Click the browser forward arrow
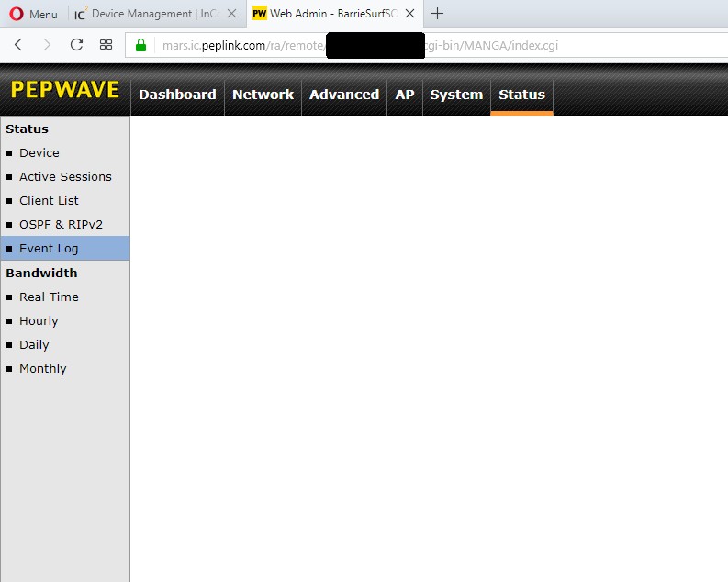Viewport: 728px width, 582px height. 47,45
